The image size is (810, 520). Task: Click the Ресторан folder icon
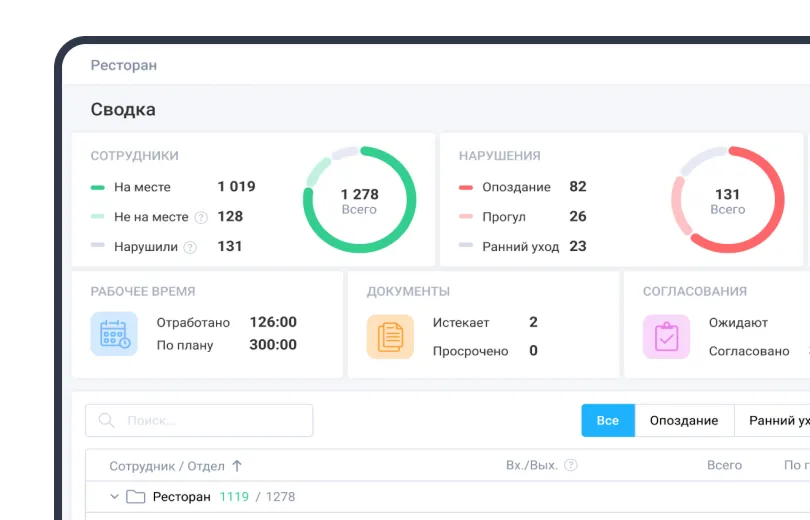tap(135, 497)
